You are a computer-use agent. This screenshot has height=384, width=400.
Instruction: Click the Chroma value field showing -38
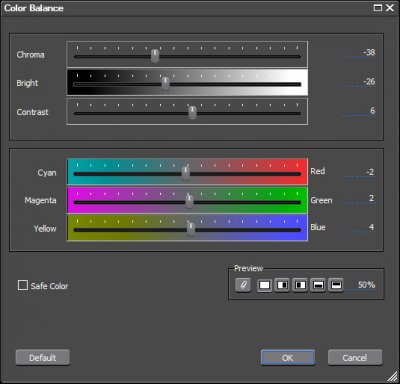pyautogui.click(x=359, y=53)
